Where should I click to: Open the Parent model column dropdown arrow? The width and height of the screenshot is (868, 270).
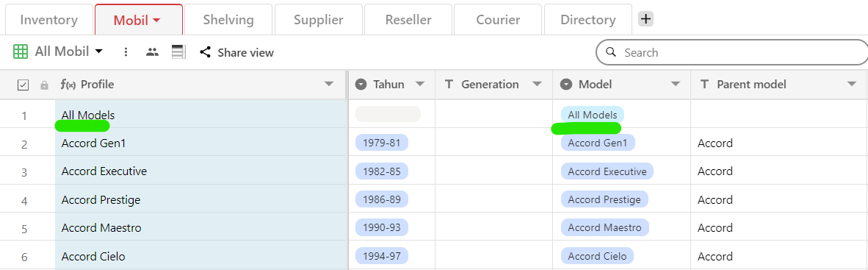pyautogui.click(x=851, y=85)
